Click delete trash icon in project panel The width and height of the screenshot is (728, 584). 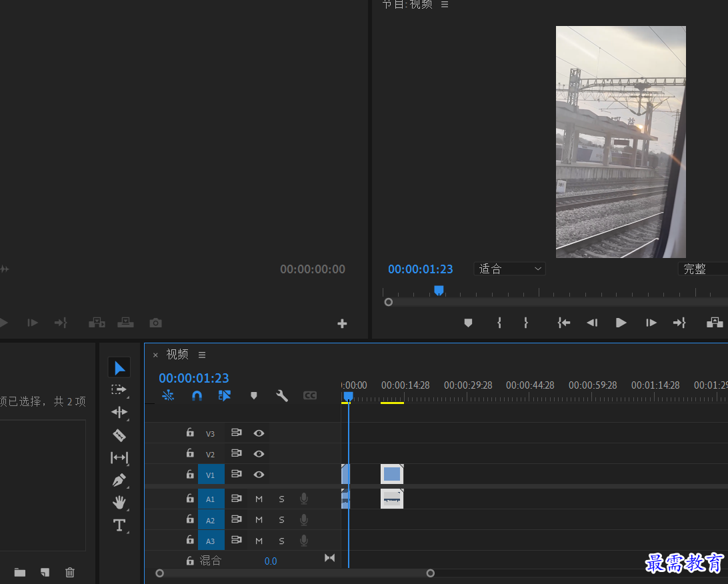[69, 573]
